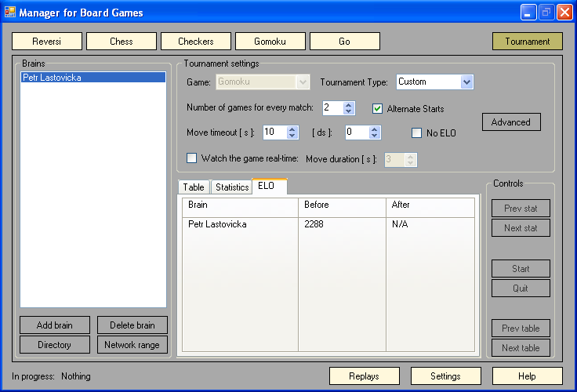The image size is (577, 392).
Task: Click the Before column header
Action: (x=342, y=207)
